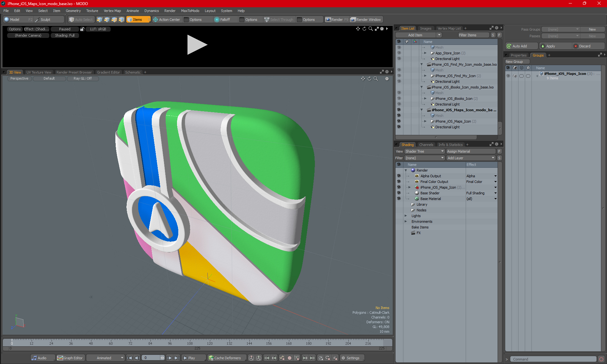The height and width of the screenshot is (364, 607).
Task: Unlock the preview lock icon
Action: pos(82,29)
